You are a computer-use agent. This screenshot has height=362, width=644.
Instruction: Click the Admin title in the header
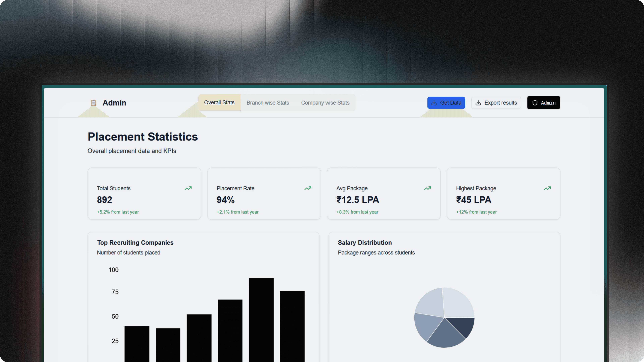click(114, 103)
